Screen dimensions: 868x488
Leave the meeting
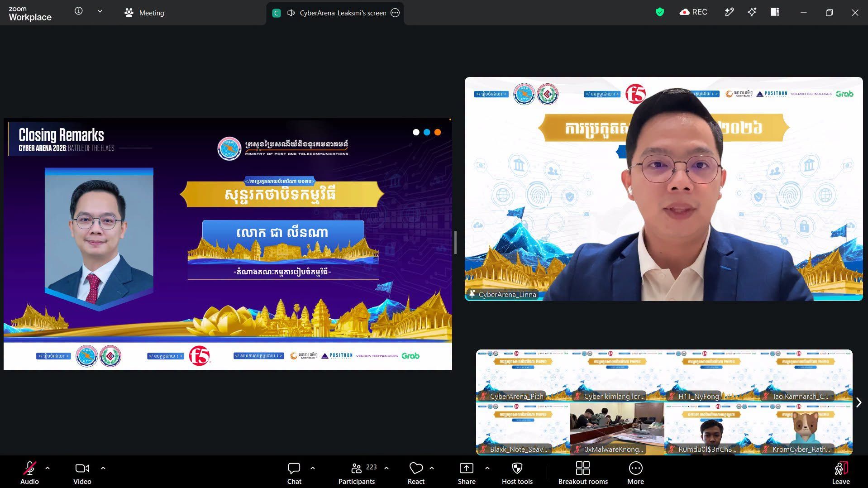(x=841, y=473)
